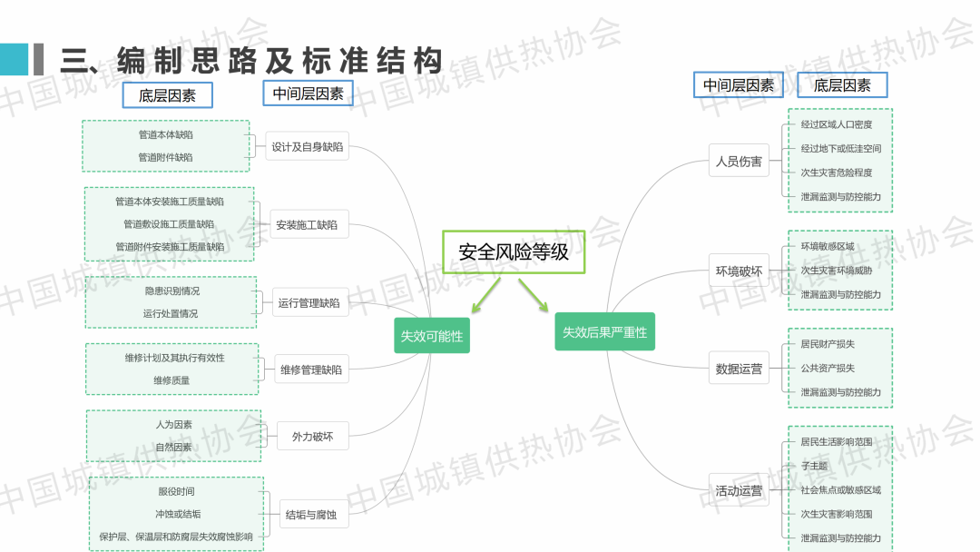Select the 经过区域人口密度 leaf item

coord(836,124)
